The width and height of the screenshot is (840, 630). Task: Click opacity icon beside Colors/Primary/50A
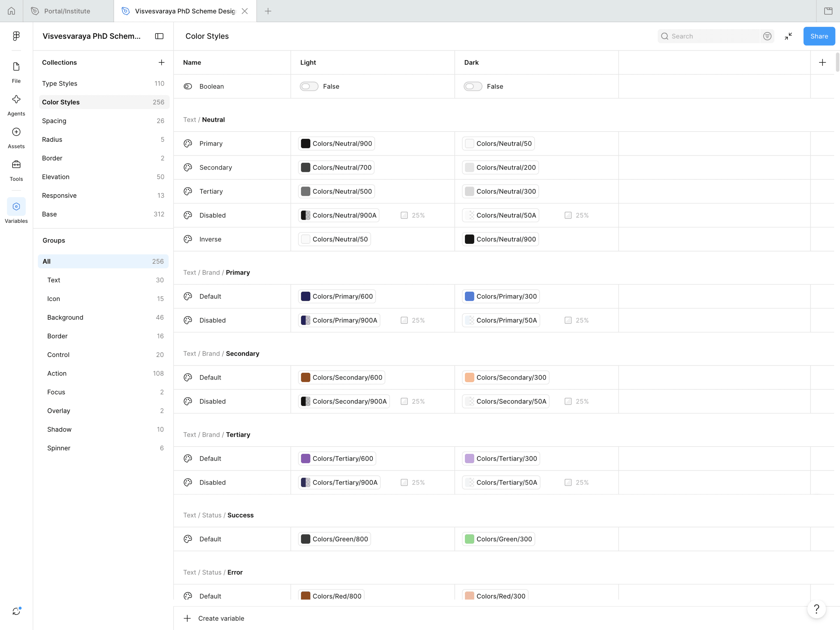coord(568,320)
